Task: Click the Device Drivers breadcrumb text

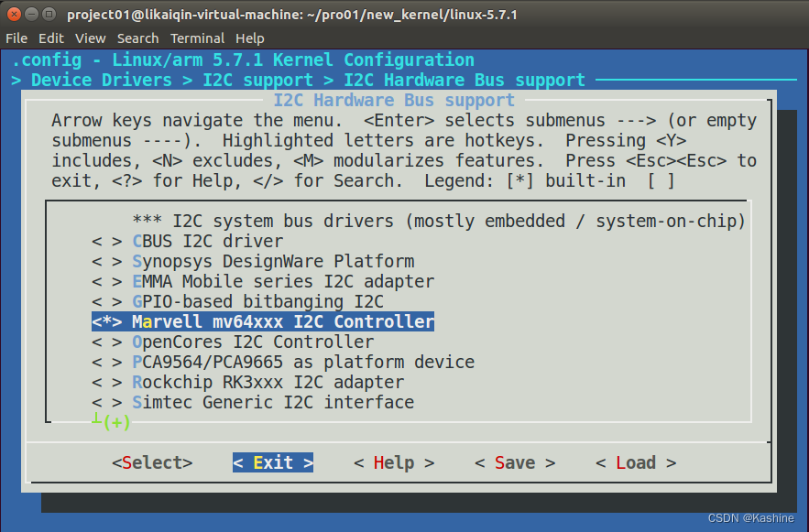Action: click(x=101, y=81)
